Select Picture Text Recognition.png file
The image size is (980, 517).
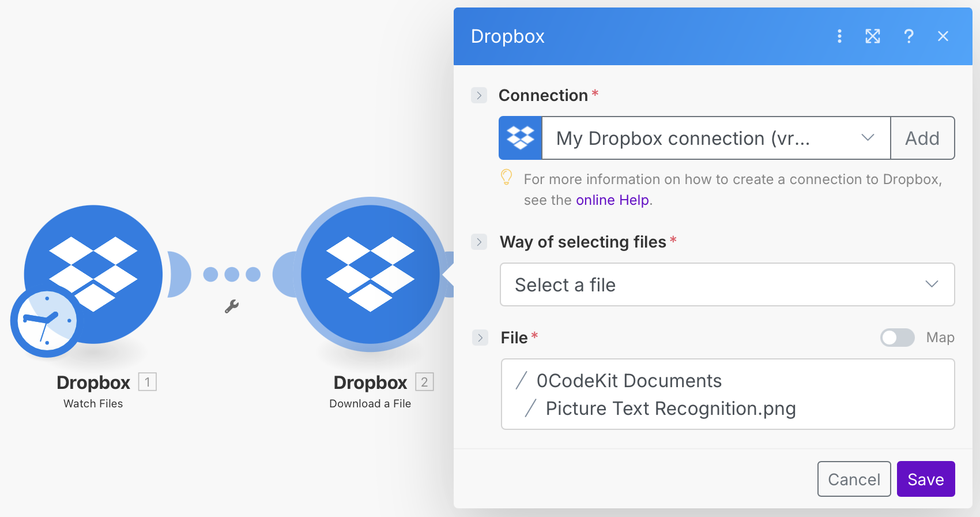point(670,409)
